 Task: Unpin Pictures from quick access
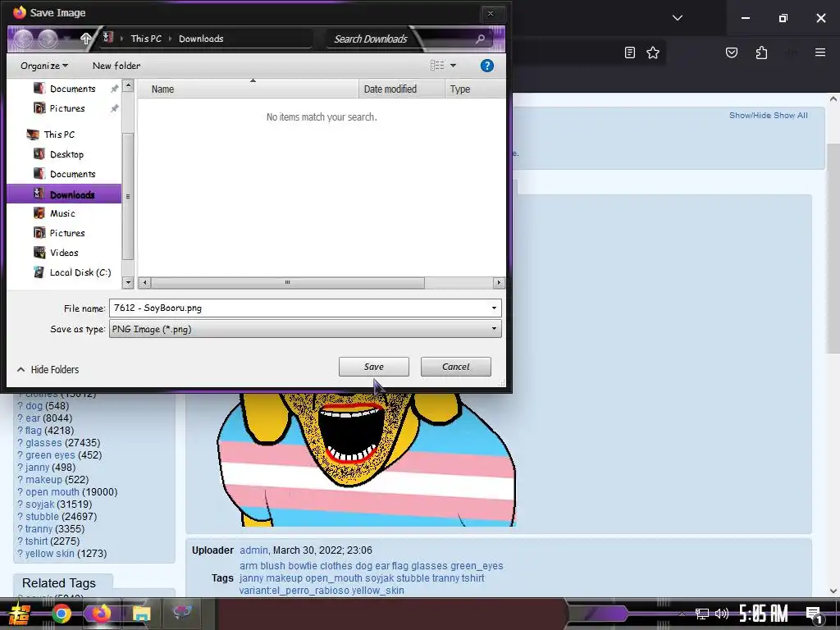(x=114, y=109)
